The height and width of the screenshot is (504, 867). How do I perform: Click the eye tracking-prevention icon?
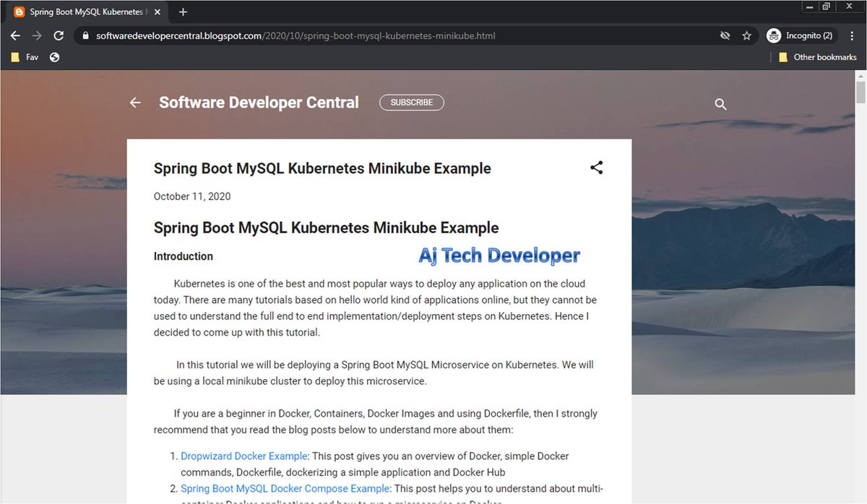tap(725, 35)
